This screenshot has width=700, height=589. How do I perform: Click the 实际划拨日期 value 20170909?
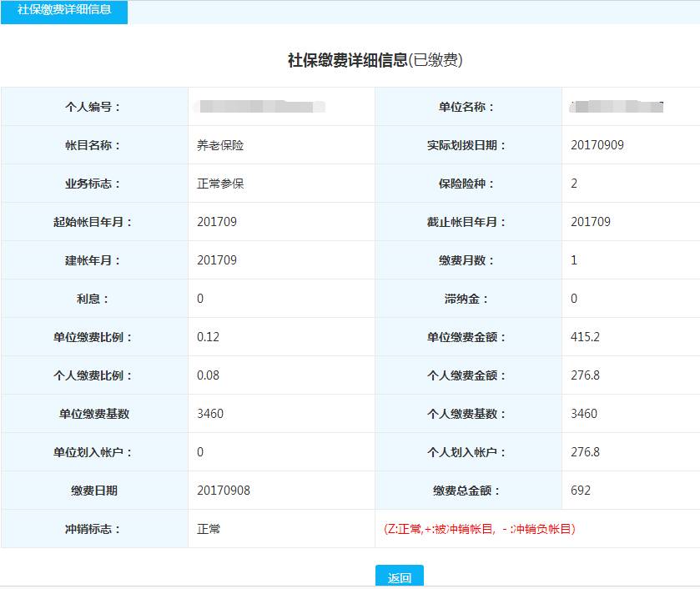click(x=597, y=145)
